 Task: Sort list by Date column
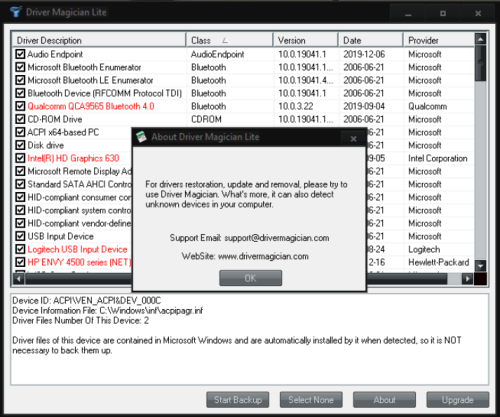tap(371, 40)
